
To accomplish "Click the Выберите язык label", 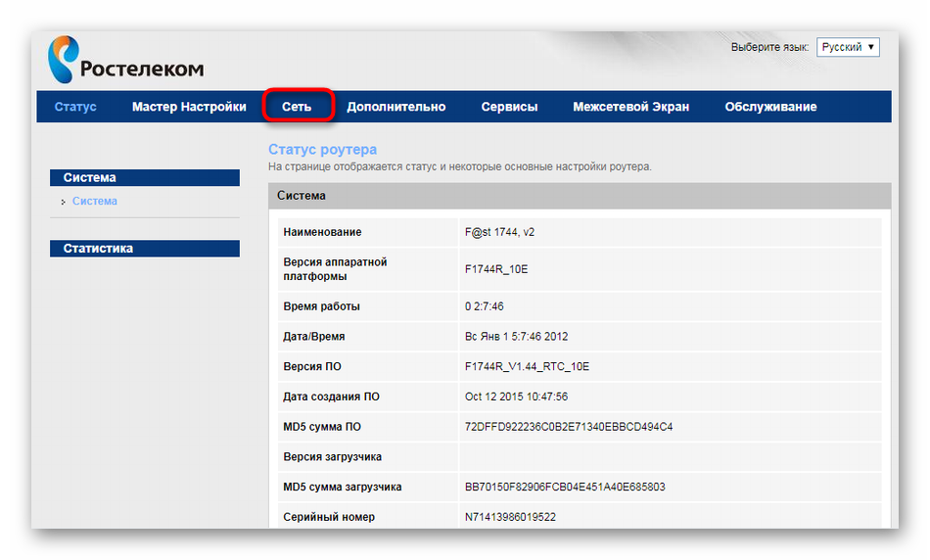I will [x=769, y=47].
